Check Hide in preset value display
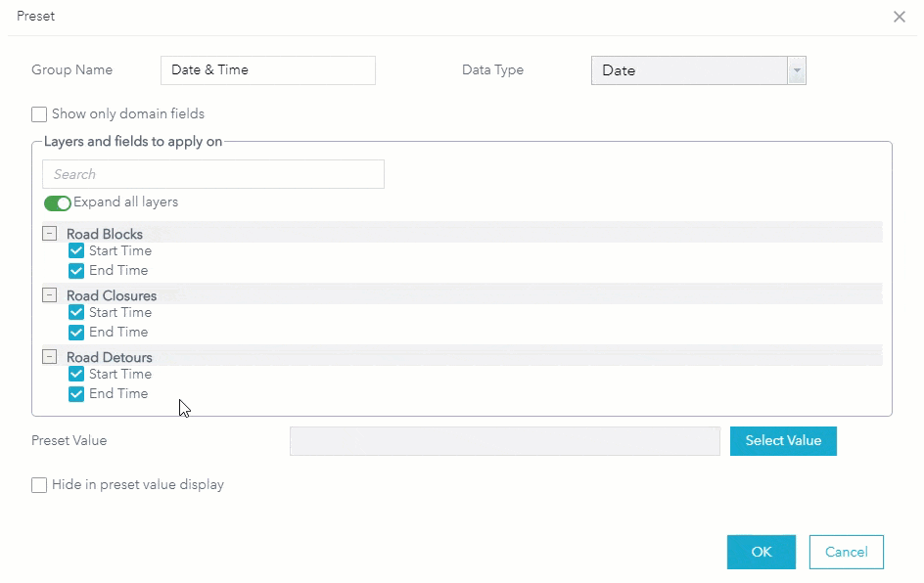The image size is (924, 583). tap(39, 485)
